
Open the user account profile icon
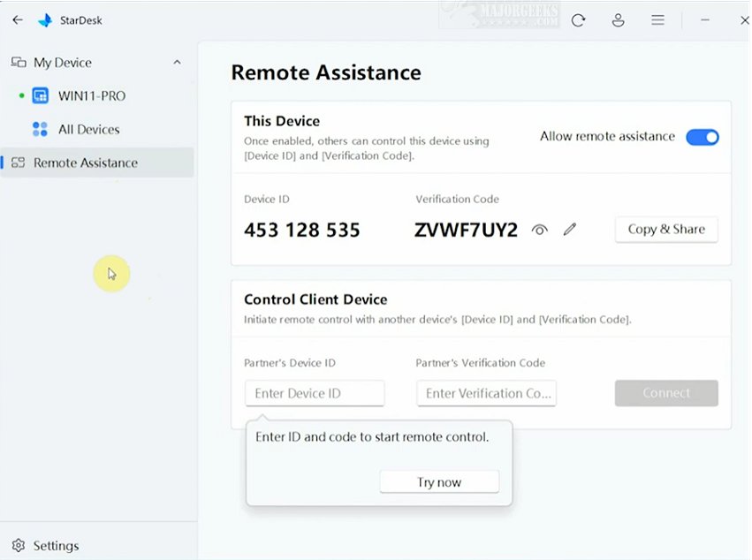[619, 19]
